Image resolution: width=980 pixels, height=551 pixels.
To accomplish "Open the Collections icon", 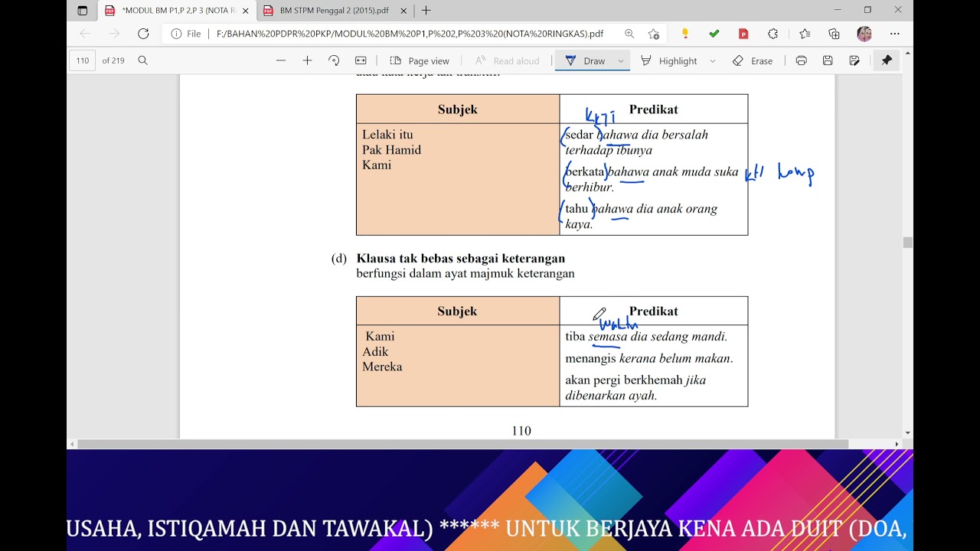I will (x=835, y=34).
